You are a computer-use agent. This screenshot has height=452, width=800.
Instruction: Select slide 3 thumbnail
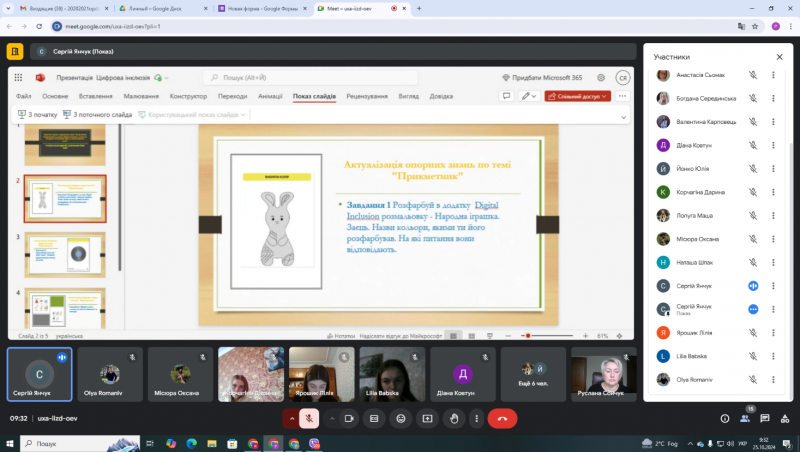point(65,255)
